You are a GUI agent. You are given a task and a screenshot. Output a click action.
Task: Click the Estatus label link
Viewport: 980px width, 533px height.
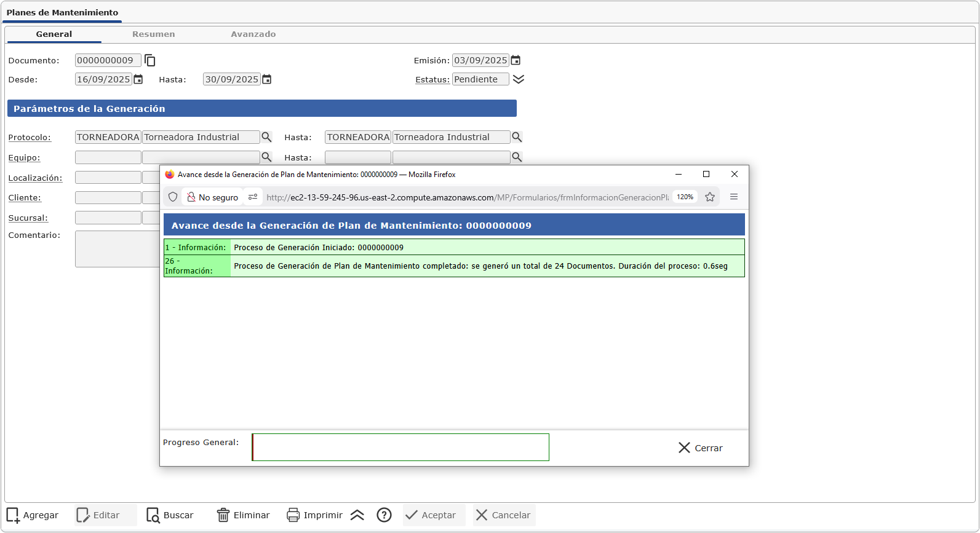432,80
